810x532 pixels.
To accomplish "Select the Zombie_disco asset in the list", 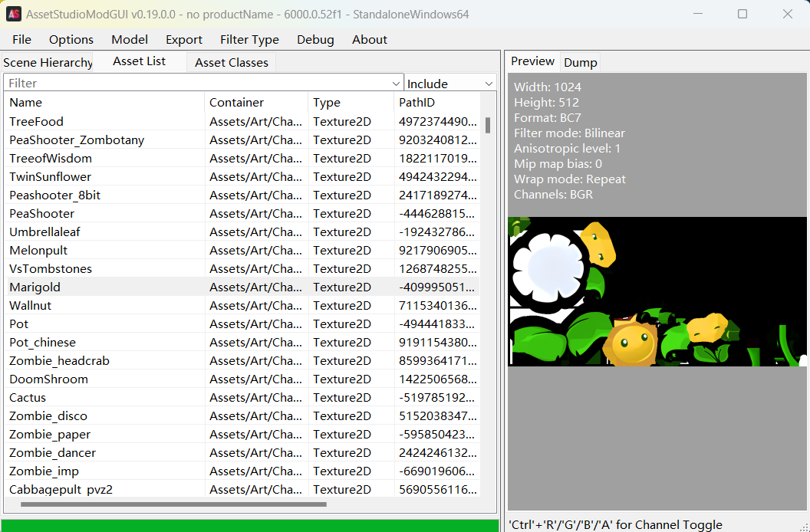I will [48, 416].
